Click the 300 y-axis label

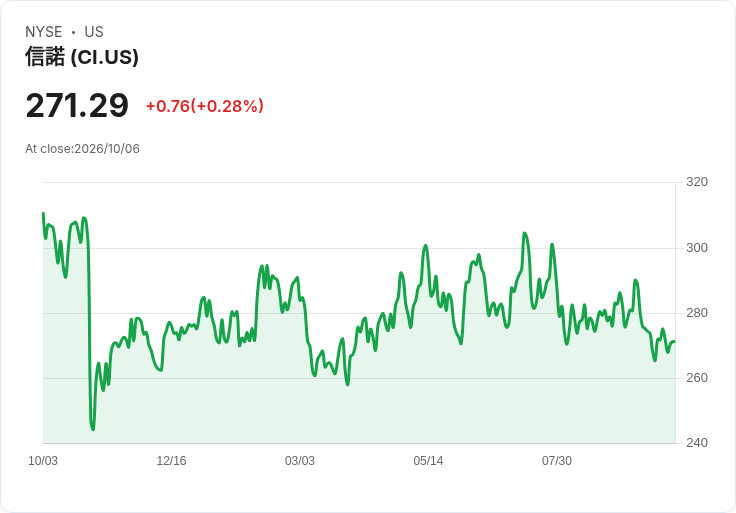click(x=697, y=248)
